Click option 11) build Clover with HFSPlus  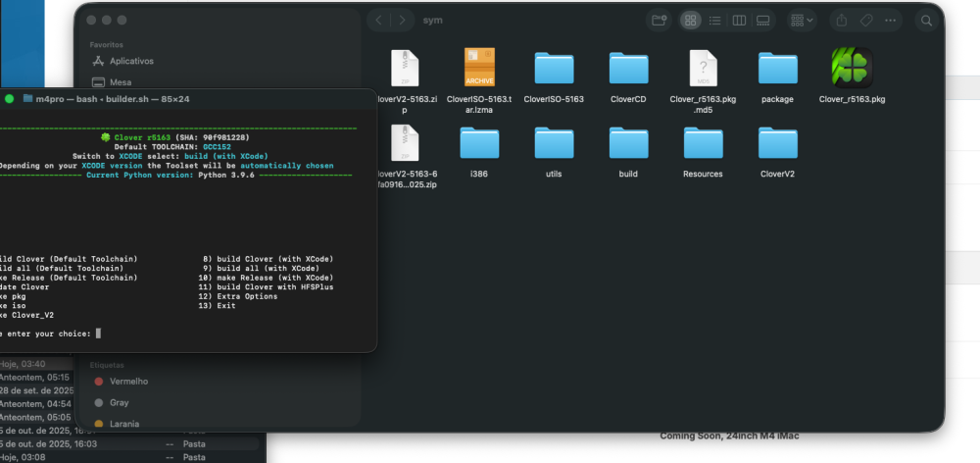(x=266, y=286)
